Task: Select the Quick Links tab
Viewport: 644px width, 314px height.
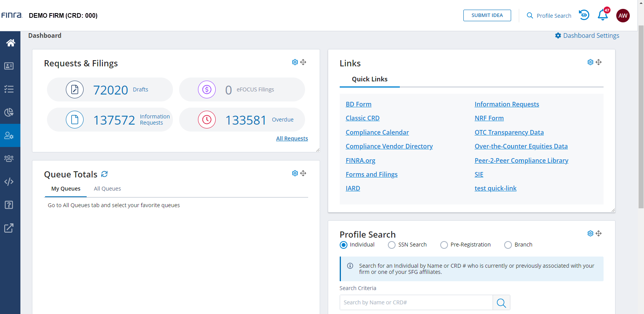Action: point(369,79)
